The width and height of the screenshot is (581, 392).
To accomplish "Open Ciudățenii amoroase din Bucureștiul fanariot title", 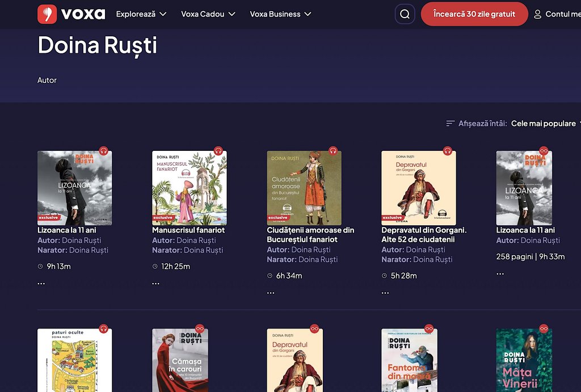I will pyautogui.click(x=310, y=235).
